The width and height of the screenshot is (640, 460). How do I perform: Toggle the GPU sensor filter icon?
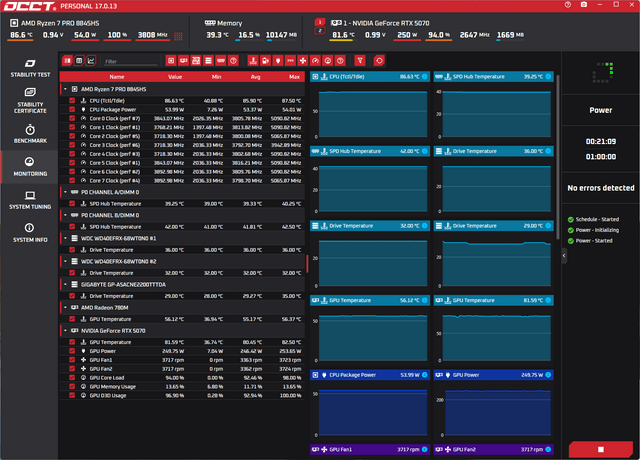[x=184, y=61]
